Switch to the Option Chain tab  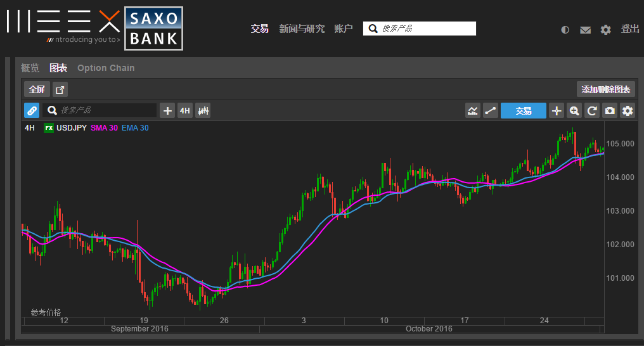coord(106,68)
